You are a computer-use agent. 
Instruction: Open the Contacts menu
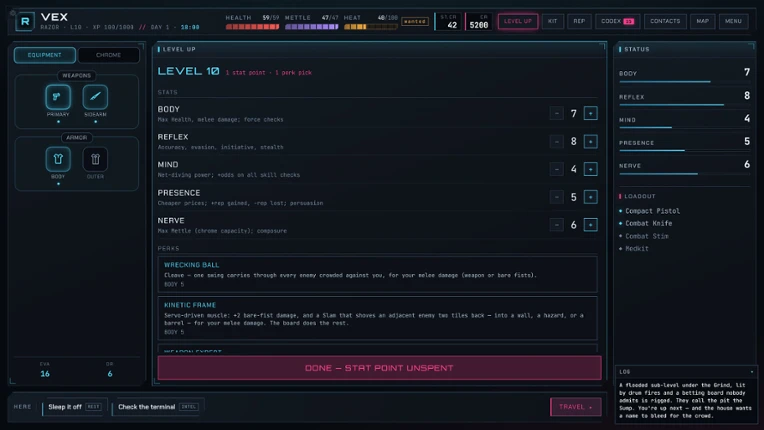[665, 21]
